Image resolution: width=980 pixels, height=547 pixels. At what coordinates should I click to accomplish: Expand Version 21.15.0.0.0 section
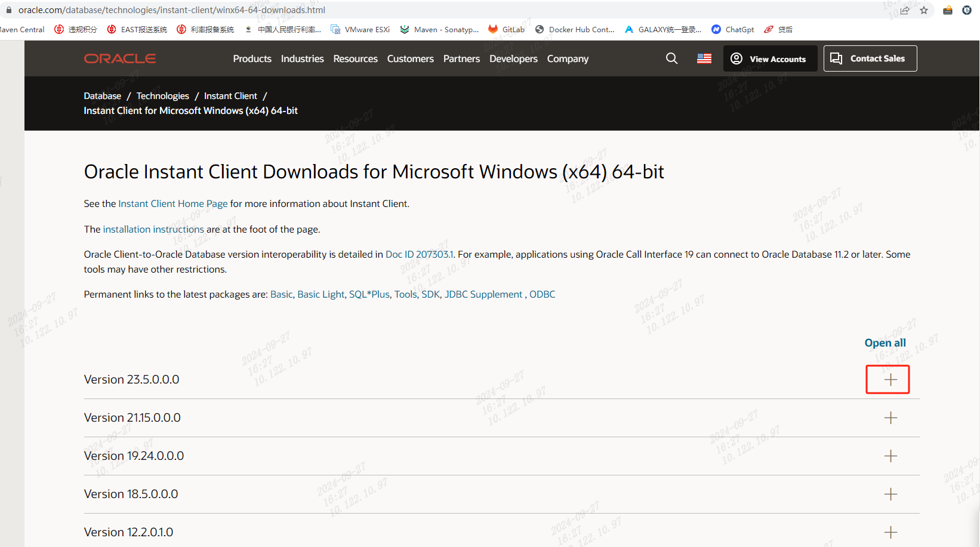890,418
